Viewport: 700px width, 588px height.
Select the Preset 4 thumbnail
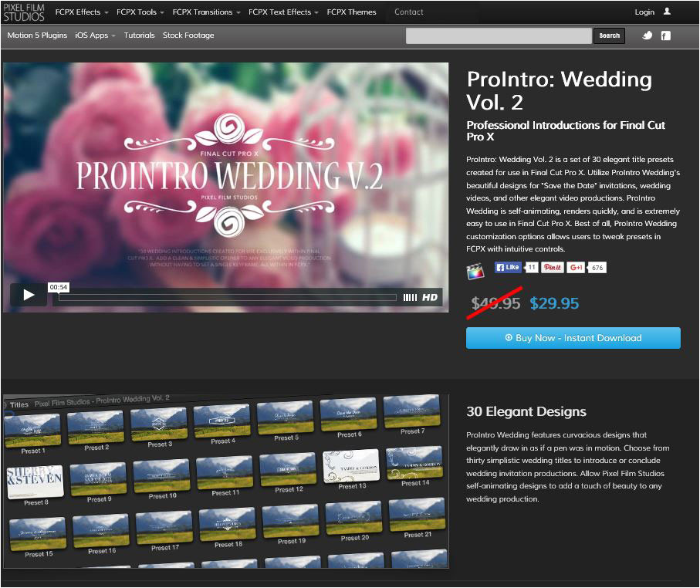coord(222,421)
